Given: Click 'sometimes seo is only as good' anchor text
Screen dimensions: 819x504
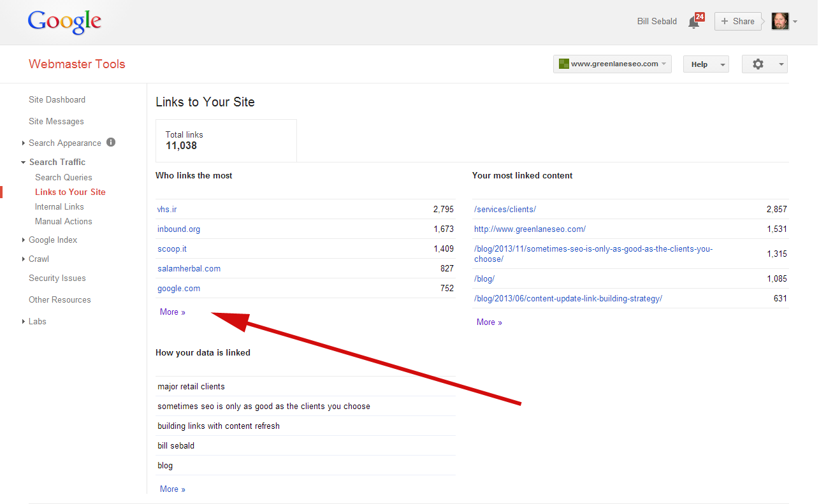Looking at the screenshot, I should 264,406.
